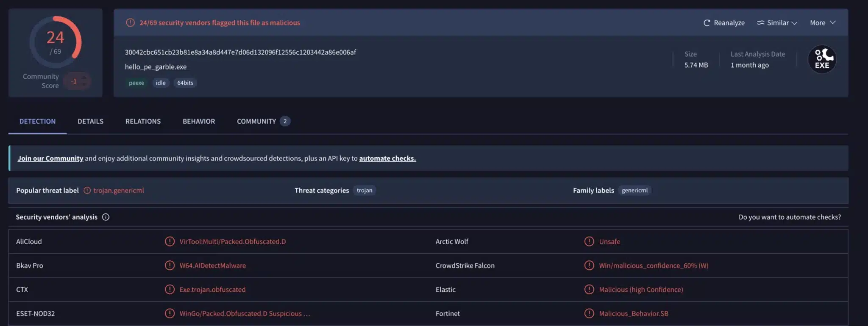
Task: Open the Behavior tab
Action: (199, 122)
